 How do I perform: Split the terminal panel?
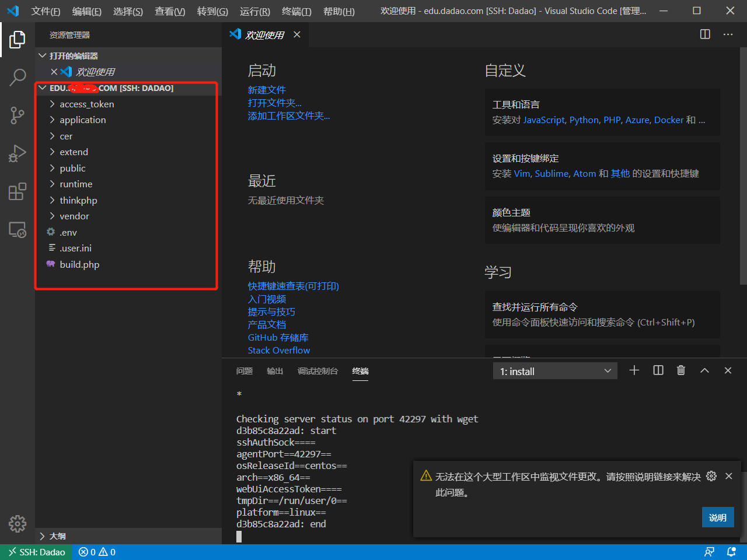658,370
